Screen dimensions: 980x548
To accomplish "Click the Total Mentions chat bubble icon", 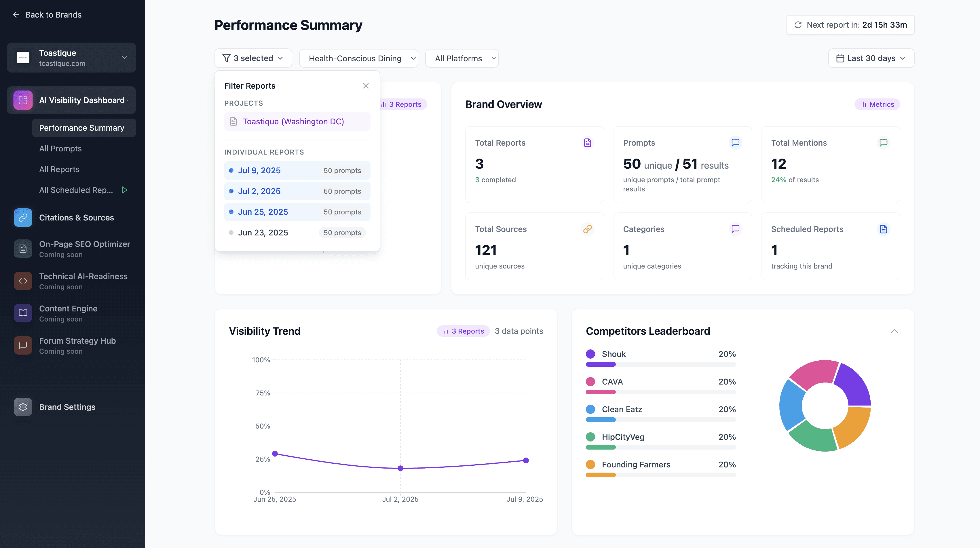I will [x=883, y=142].
